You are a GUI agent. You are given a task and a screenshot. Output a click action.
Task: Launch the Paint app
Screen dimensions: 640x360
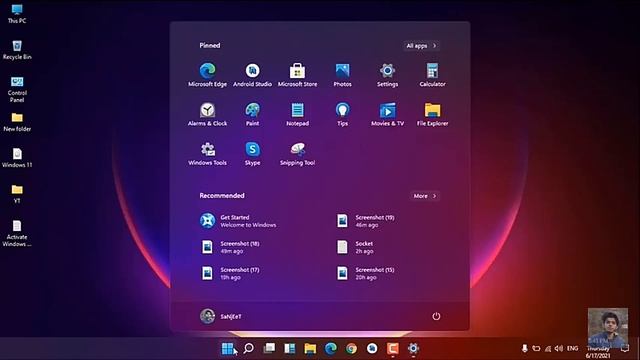pyautogui.click(x=252, y=114)
